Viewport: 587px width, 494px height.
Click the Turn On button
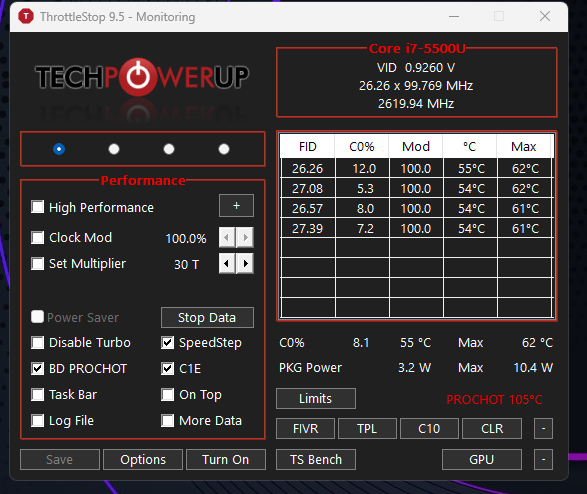click(x=226, y=460)
